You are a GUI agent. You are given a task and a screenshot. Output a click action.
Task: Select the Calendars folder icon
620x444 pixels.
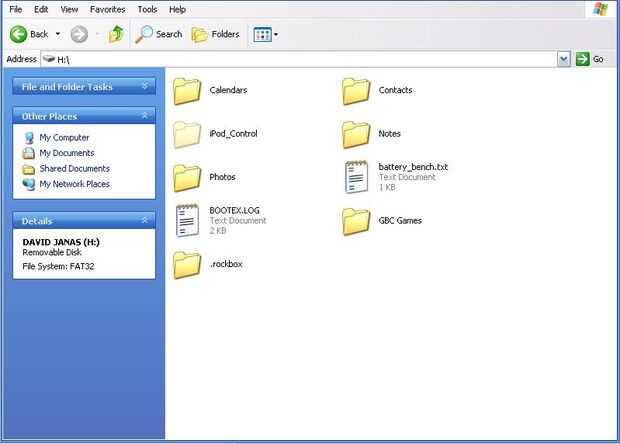(187, 91)
